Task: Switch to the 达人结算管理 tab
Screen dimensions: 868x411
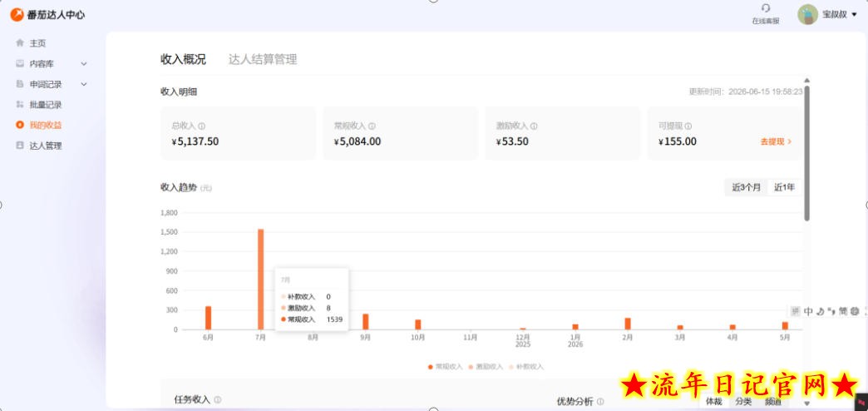Action: tap(263, 59)
